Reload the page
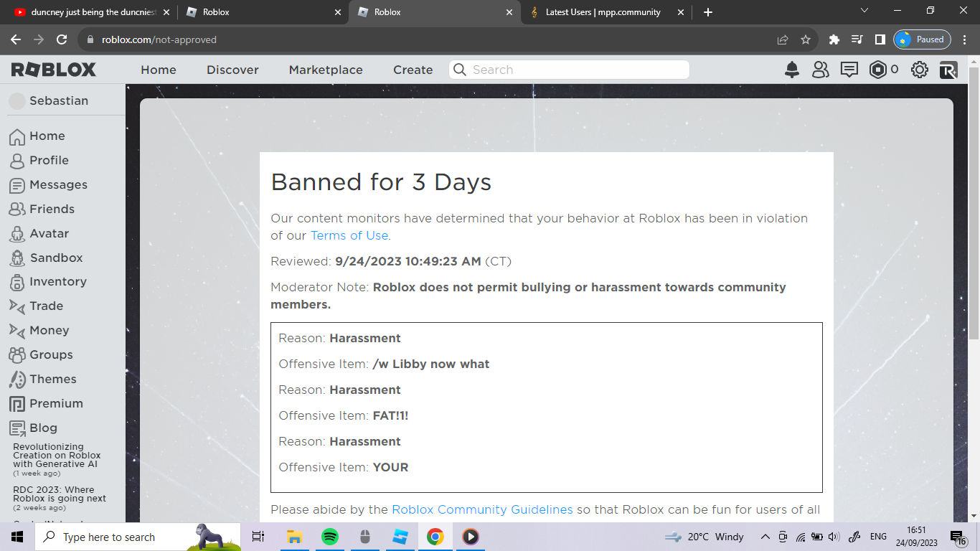 (62, 39)
